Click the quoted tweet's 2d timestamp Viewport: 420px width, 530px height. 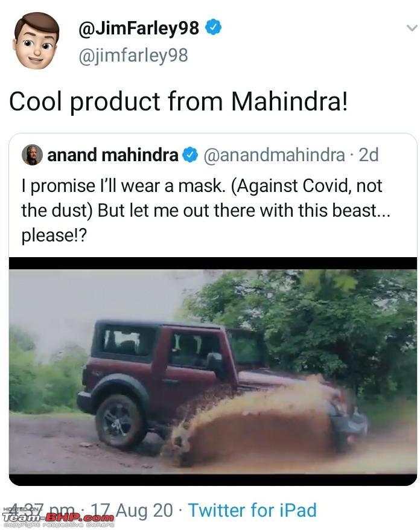pyautogui.click(x=368, y=155)
